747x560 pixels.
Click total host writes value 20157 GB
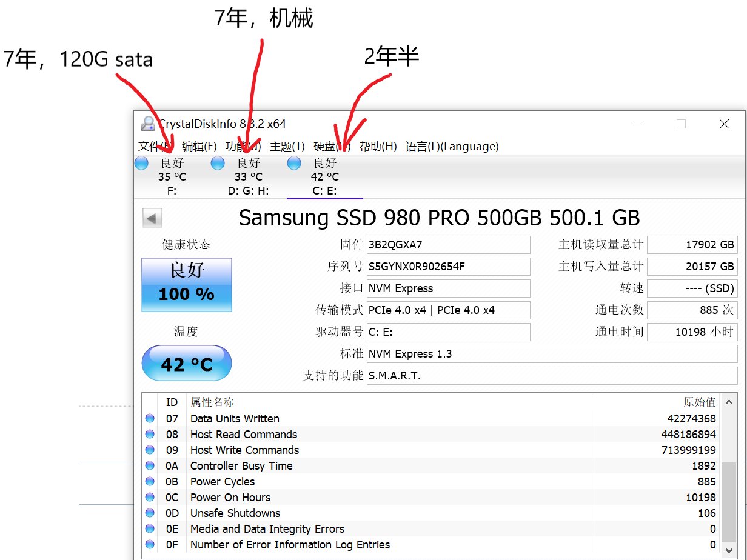click(x=692, y=267)
